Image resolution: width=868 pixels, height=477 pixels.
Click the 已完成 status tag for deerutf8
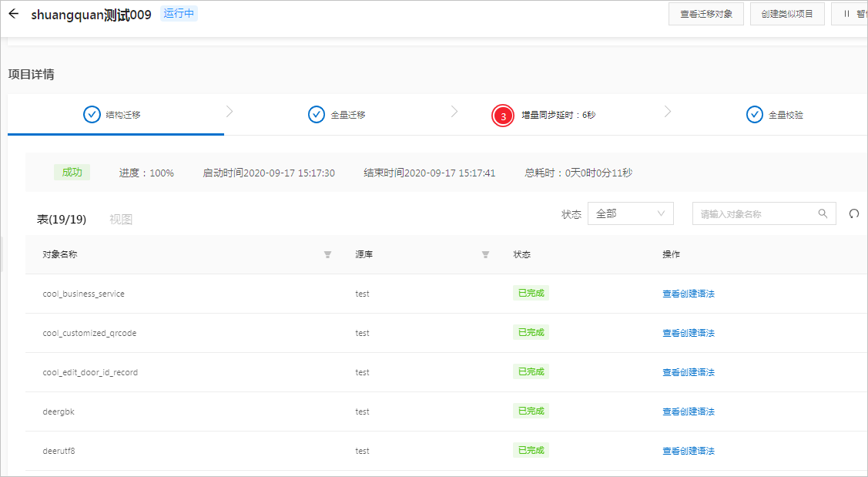pyautogui.click(x=530, y=450)
